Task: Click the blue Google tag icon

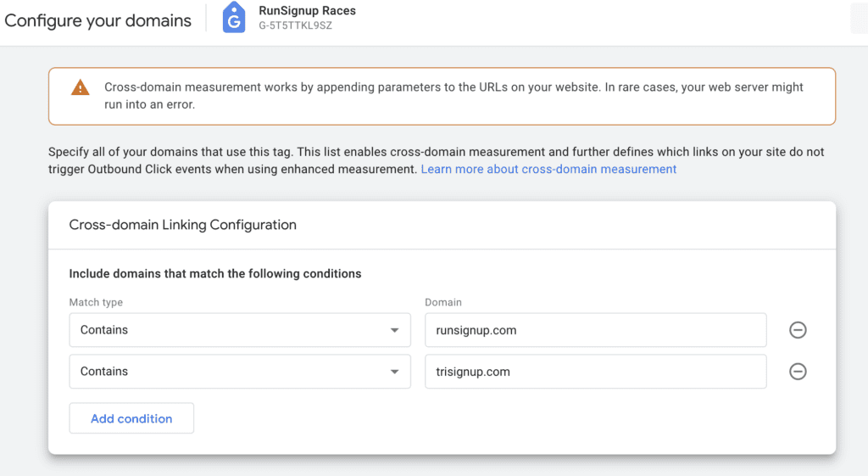Action: pos(234,17)
